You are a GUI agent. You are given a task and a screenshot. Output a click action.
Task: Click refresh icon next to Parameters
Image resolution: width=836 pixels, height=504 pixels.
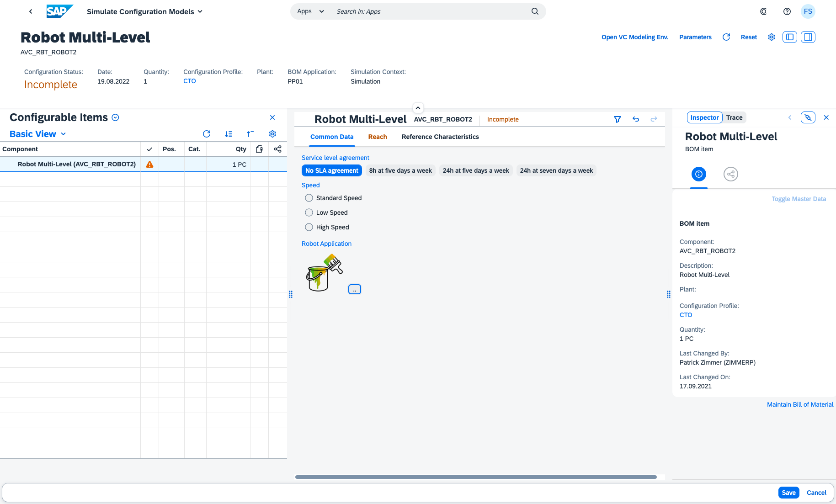(x=726, y=37)
